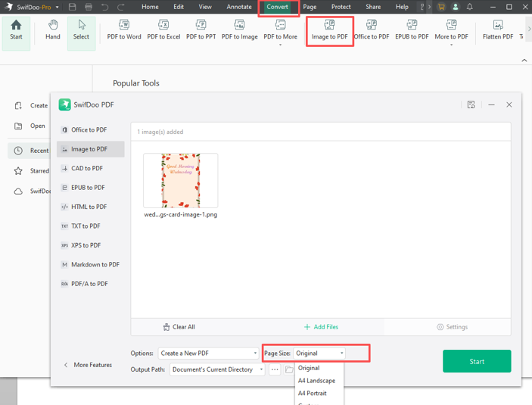Expand the Options Create a New PDF dropdown
Viewport: 532px width, 405px height.
point(208,354)
